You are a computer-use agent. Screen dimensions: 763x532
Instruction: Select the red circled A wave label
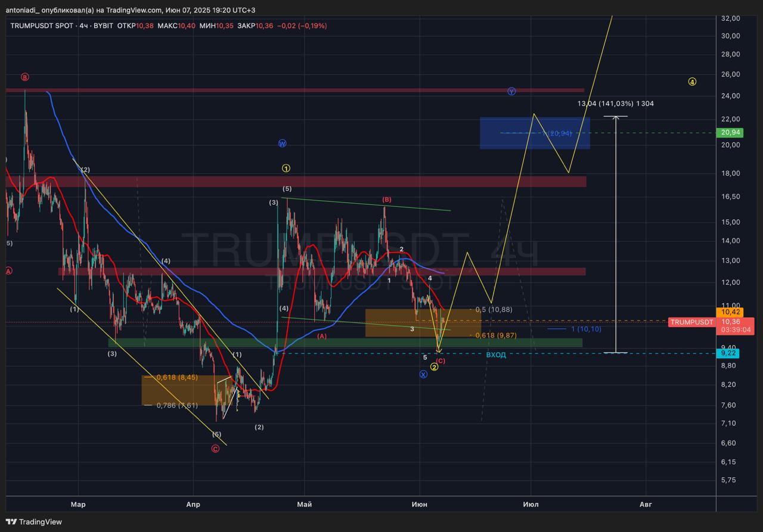[x=8, y=270]
